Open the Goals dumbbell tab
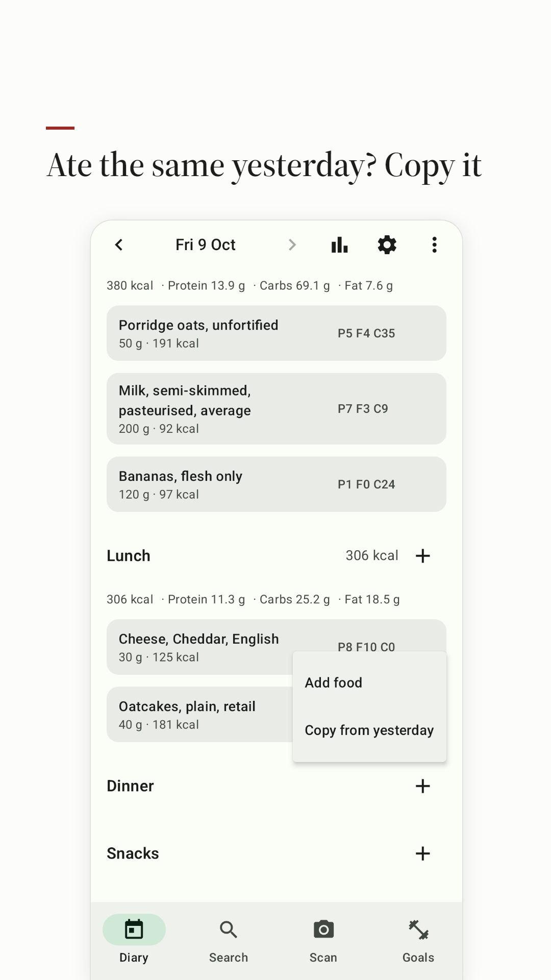 (418, 941)
